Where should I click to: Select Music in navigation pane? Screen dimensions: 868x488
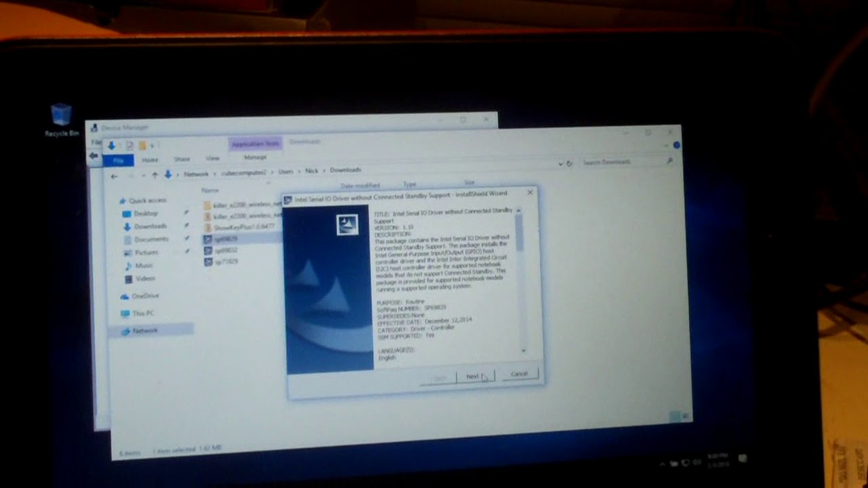144,266
